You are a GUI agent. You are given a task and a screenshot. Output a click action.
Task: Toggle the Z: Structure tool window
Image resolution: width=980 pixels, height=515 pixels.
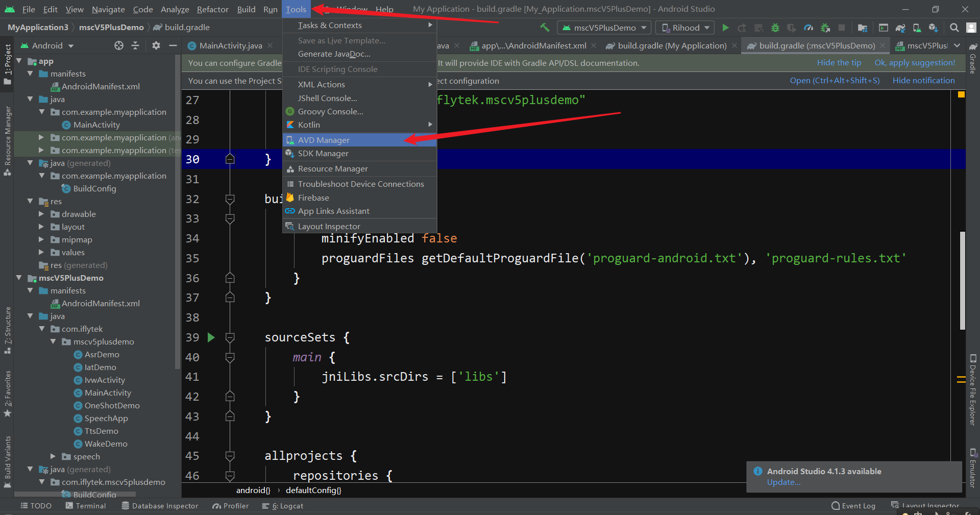pos(7,330)
